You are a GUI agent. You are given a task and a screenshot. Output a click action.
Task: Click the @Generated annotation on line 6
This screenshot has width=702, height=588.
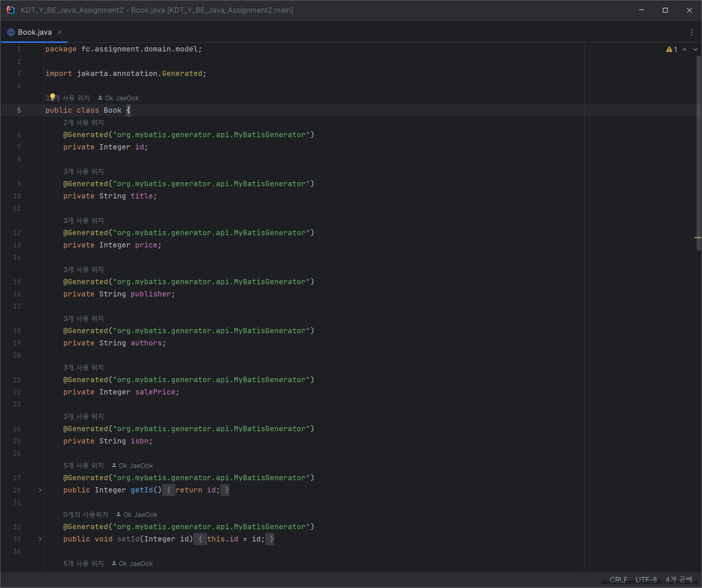(x=86, y=135)
